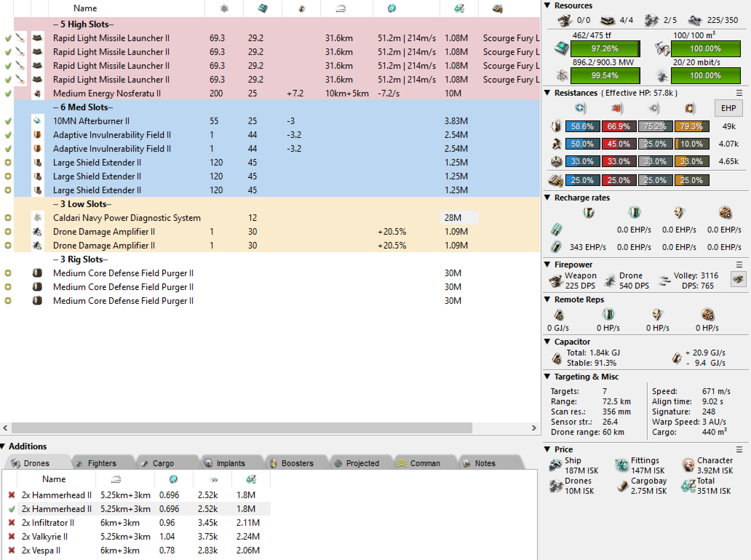Toggle active state of the 10MN Afterburner II
The height and width of the screenshot is (560, 751).
click(x=8, y=121)
